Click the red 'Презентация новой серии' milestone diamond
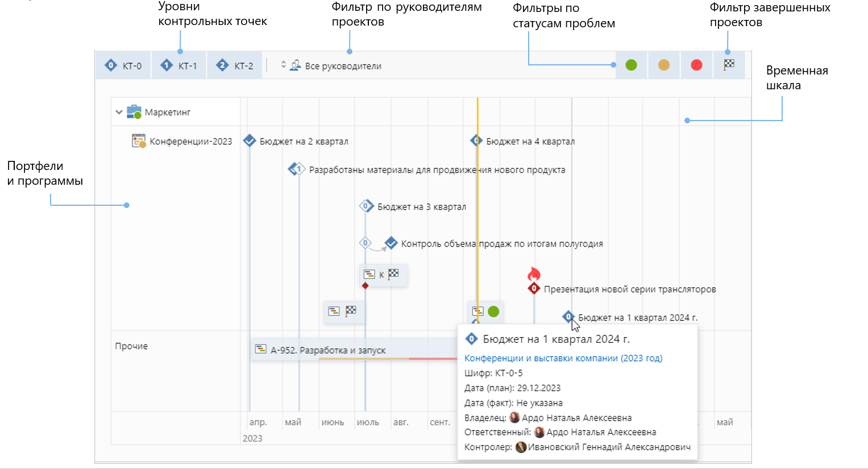The image size is (868, 469). coord(534,289)
